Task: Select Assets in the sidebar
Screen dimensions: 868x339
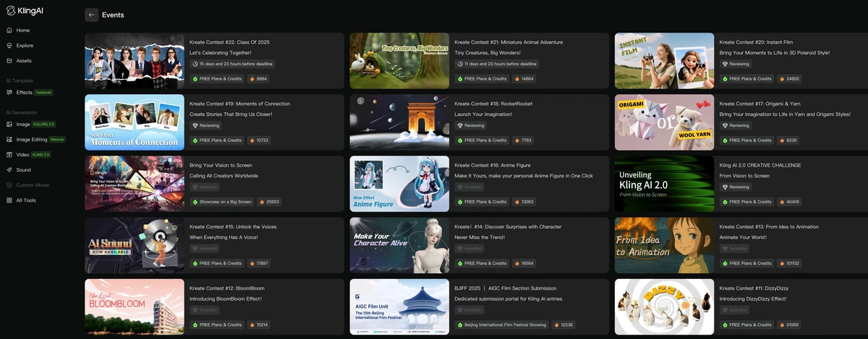Action: [24, 61]
